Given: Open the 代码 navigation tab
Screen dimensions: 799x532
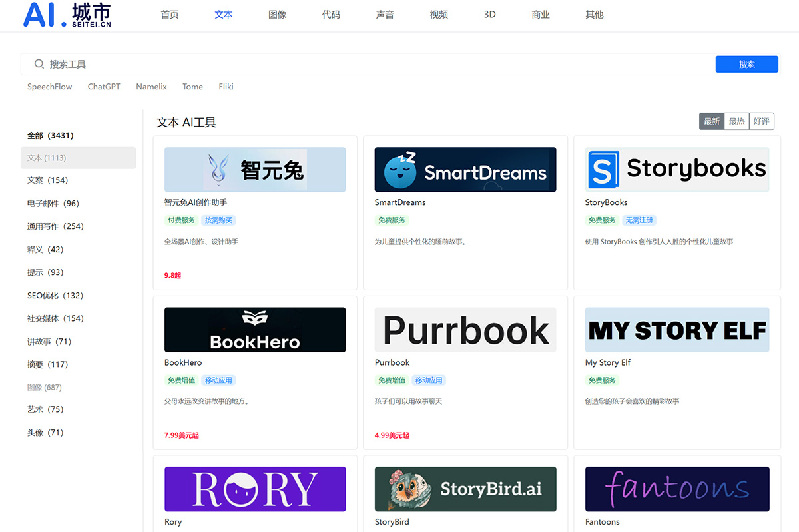Looking at the screenshot, I should click(331, 15).
